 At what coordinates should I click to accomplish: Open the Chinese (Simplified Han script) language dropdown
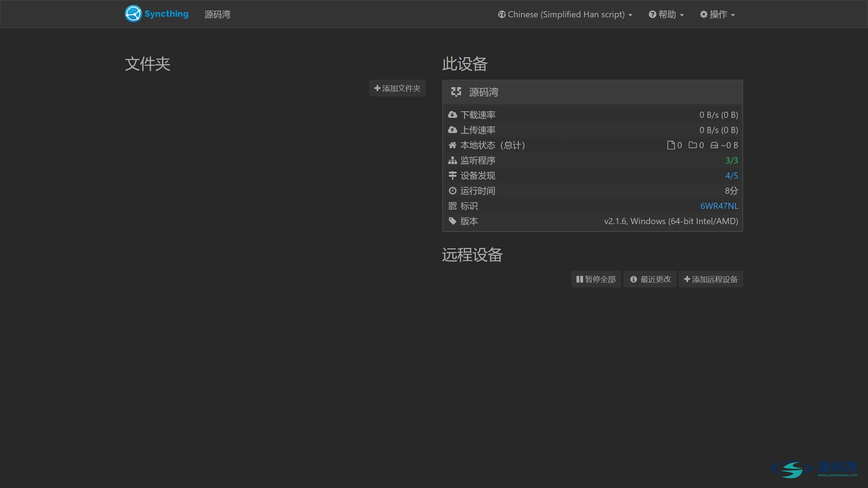(x=565, y=15)
